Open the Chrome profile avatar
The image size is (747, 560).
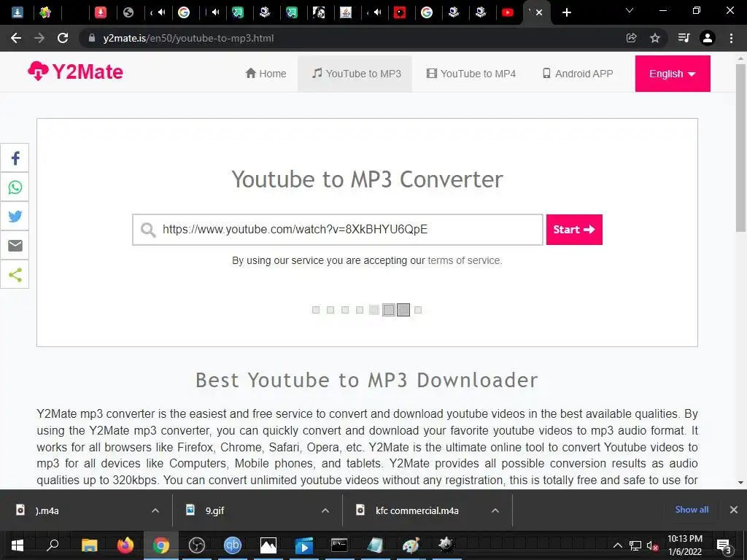708,38
